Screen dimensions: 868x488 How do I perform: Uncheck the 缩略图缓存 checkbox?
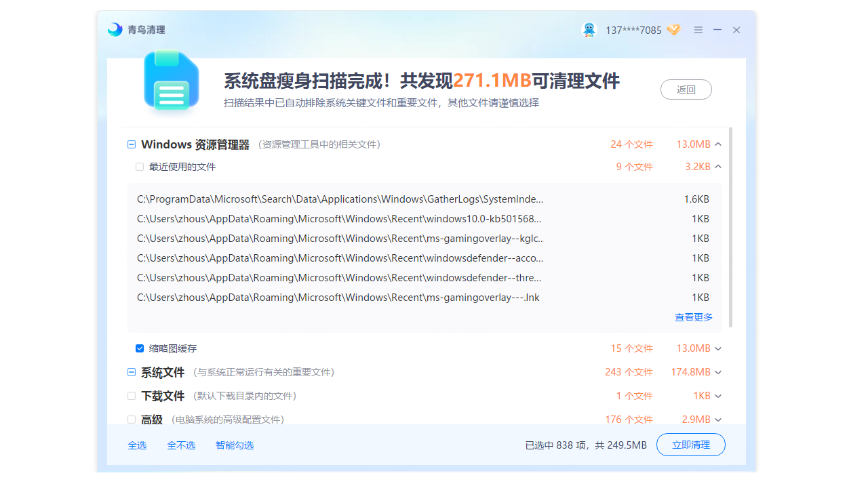[140, 348]
